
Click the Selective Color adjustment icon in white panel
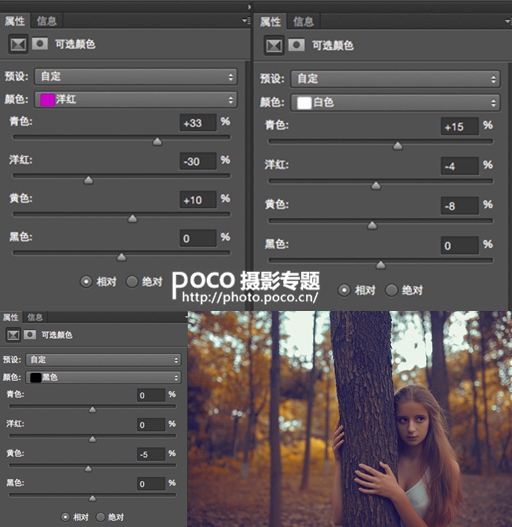point(274,45)
